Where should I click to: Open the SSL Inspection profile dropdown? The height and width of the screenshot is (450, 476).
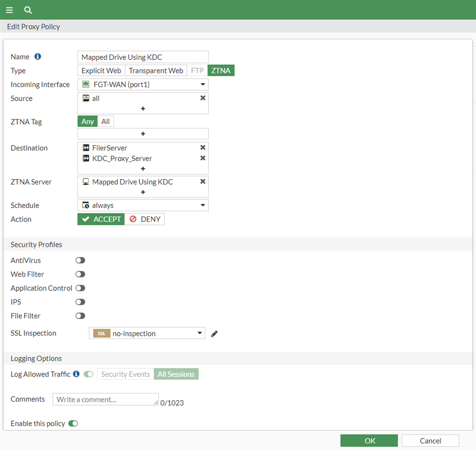(x=200, y=333)
